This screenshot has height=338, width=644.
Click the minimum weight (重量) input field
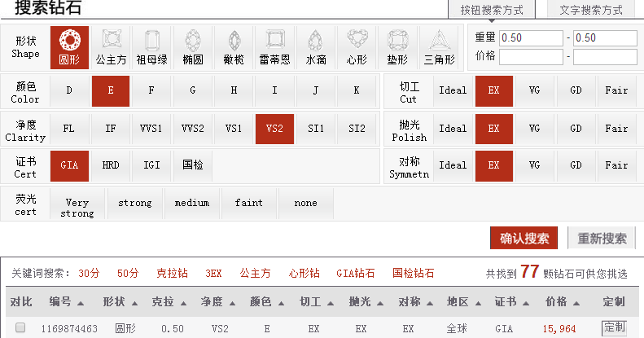[x=531, y=37]
